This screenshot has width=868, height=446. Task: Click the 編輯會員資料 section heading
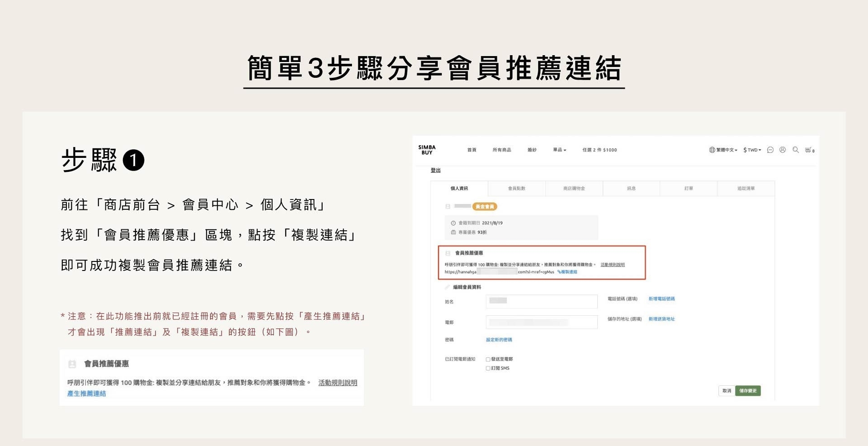click(467, 287)
